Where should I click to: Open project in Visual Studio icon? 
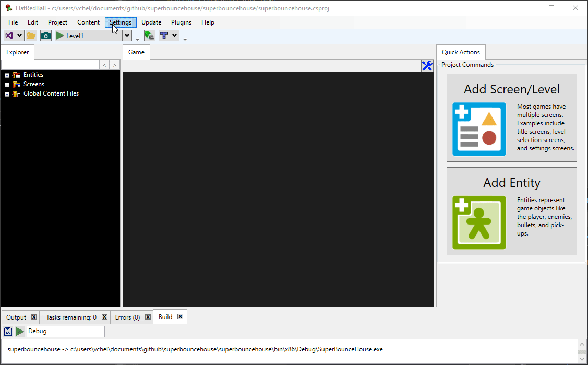point(9,36)
